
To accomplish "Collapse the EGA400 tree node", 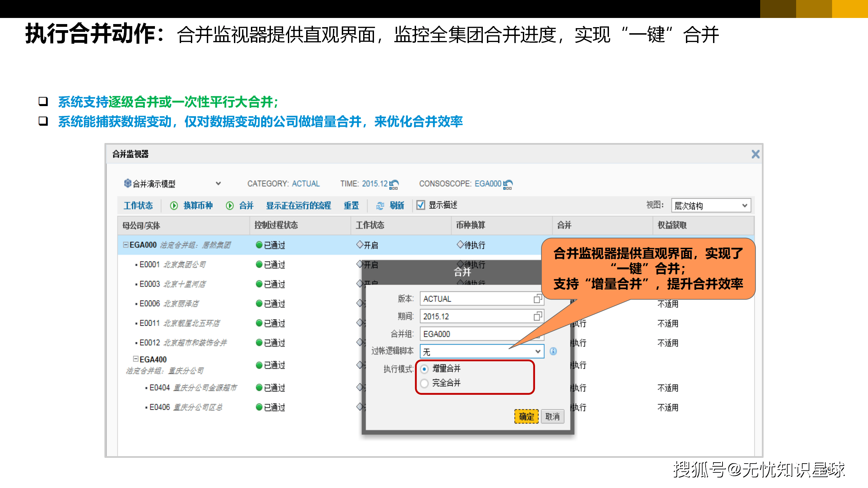I will (x=136, y=358).
